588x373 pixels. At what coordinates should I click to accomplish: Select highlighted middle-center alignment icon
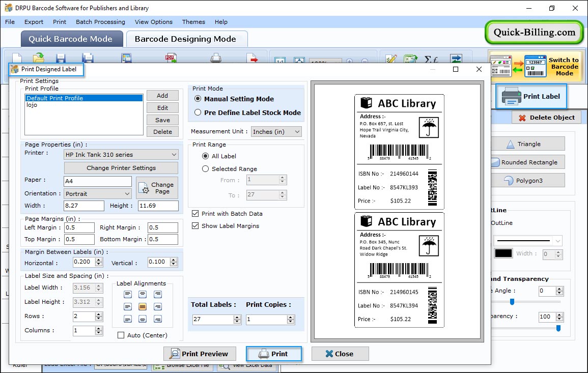tap(143, 307)
